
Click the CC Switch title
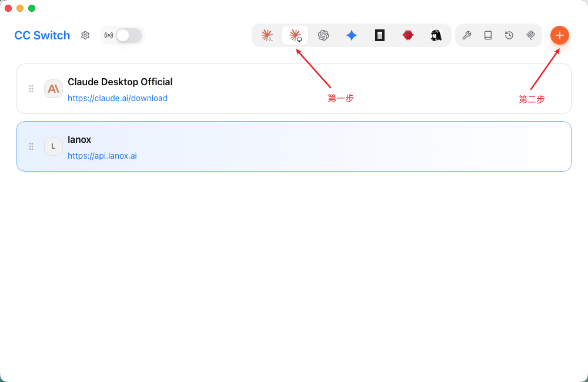pos(42,35)
